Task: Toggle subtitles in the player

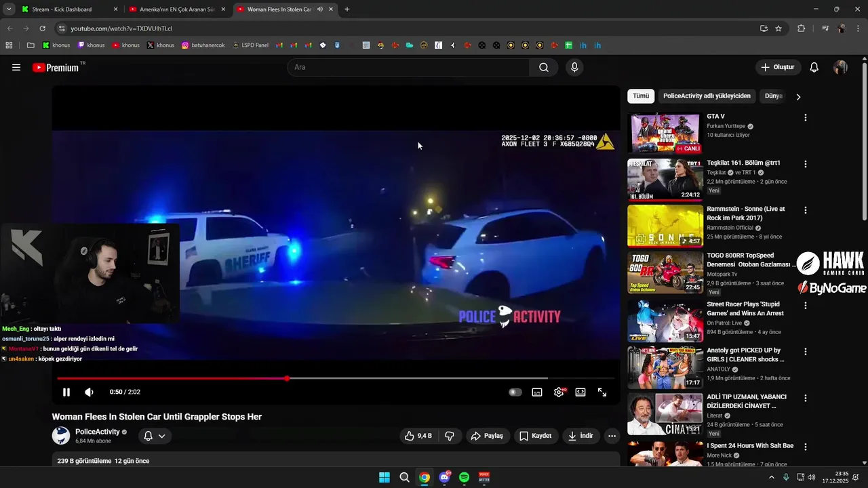Action: [537, 392]
